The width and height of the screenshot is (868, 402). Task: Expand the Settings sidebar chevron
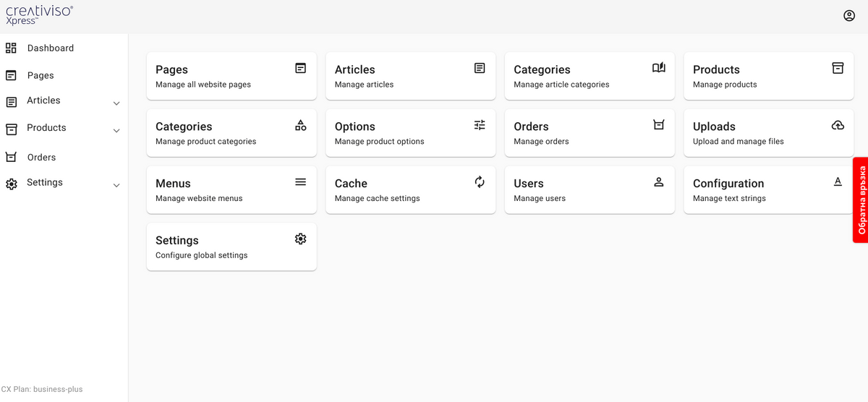116,186
